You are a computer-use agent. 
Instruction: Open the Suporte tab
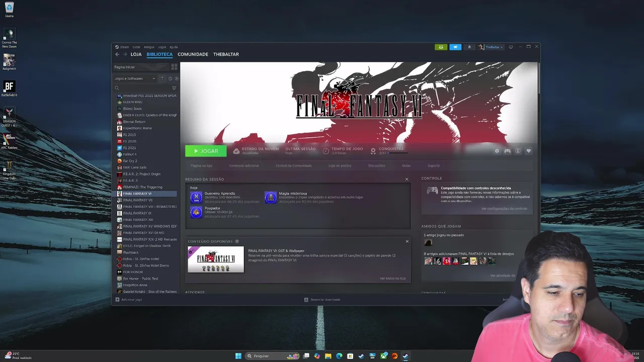[433, 165]
